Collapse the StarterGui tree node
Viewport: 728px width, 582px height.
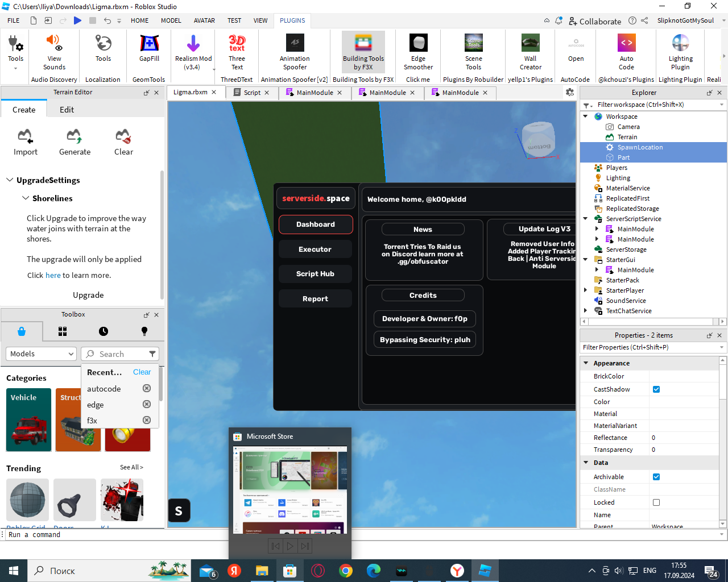click(585, 260)
